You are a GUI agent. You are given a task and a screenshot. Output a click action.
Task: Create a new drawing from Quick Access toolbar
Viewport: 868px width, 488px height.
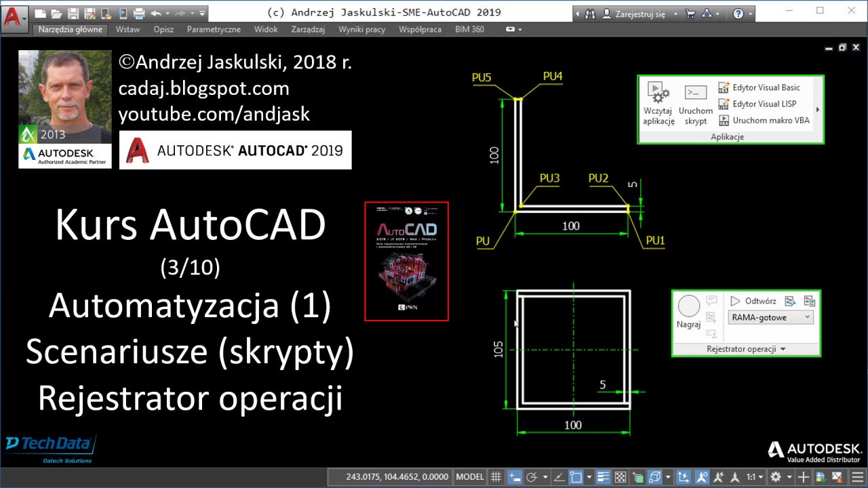pos(40,14)
